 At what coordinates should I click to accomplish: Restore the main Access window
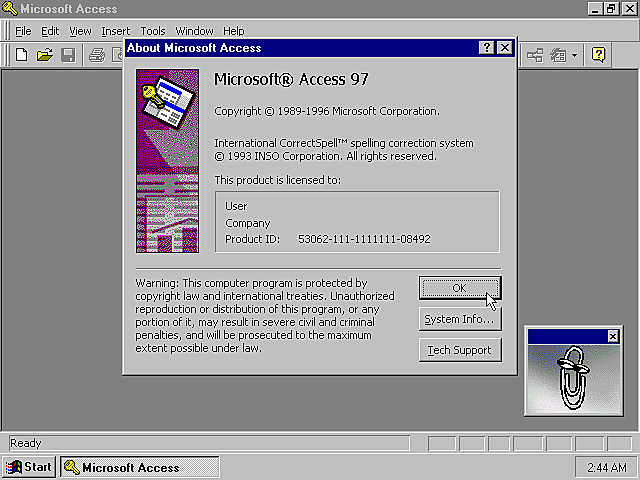click(x=611, y=9)
